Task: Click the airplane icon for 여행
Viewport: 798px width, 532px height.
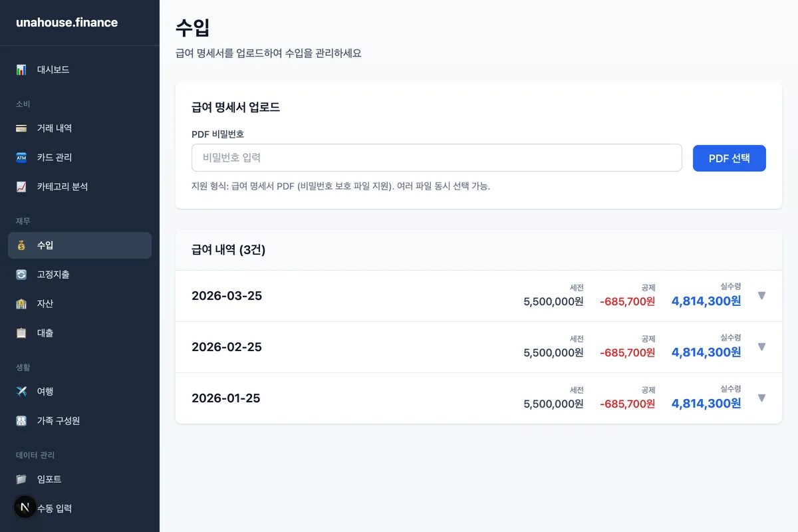Action: click(x=21, y=392)
